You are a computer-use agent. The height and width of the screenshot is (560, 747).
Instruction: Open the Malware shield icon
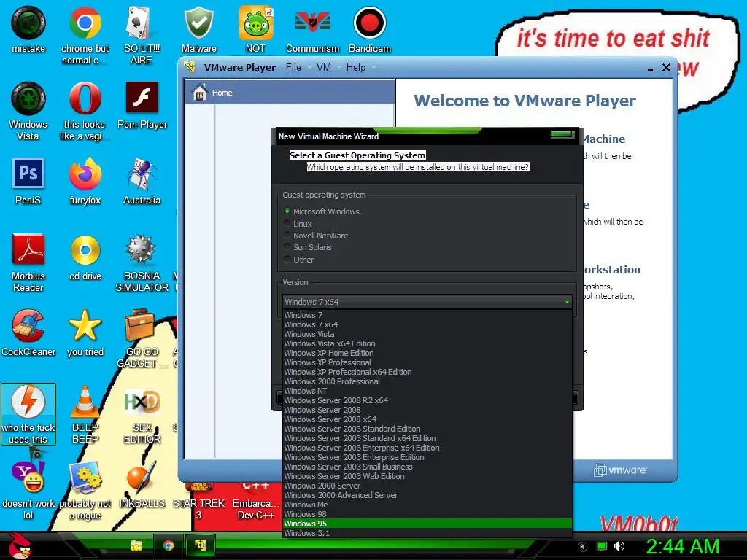[x=198, y=29]
